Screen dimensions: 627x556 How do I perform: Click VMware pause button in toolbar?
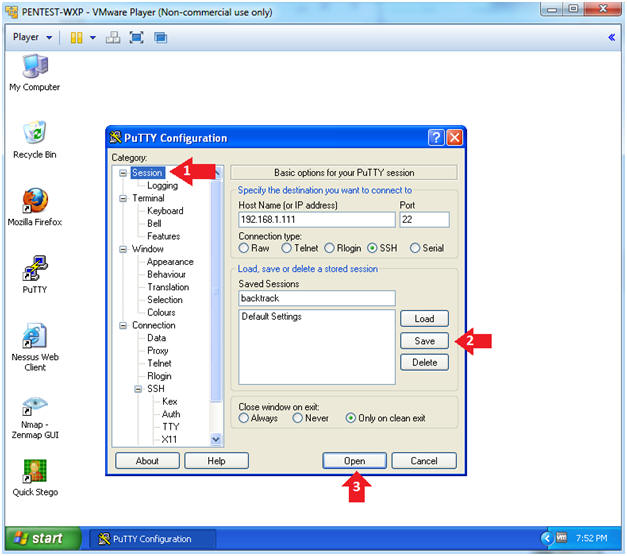(x=76, y=38)
